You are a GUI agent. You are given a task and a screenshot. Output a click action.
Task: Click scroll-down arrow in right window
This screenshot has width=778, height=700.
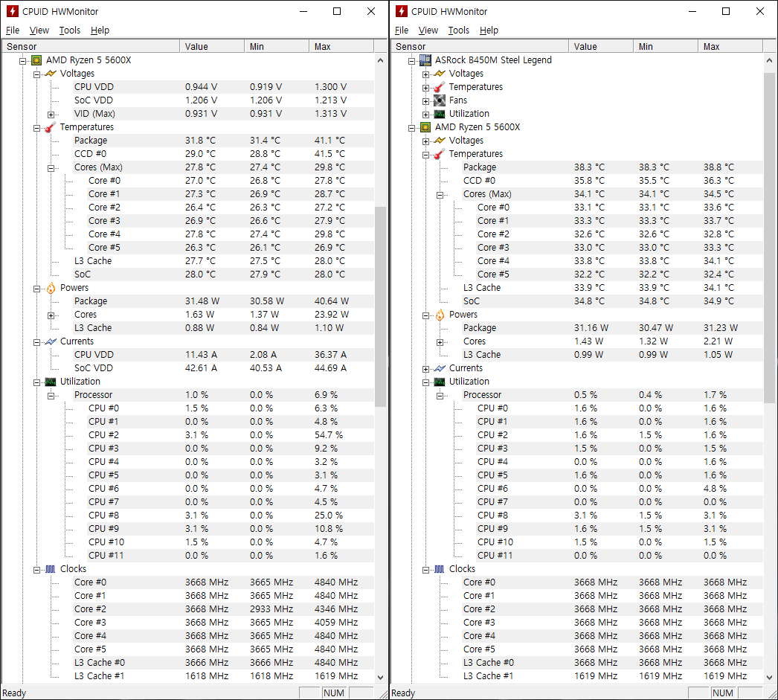click(x=770, y=677)
